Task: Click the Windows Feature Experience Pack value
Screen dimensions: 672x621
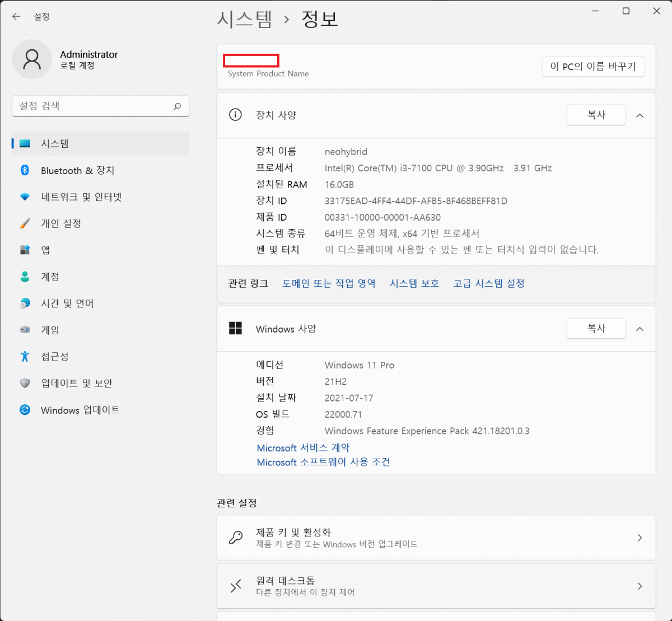Action: coord(427,431)
